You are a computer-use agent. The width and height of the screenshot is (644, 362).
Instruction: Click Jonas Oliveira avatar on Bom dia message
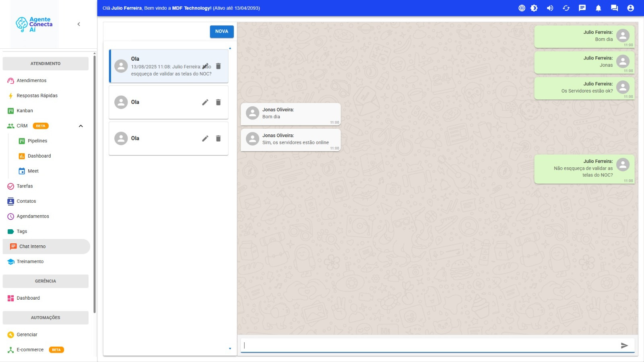tap(252, 113)
